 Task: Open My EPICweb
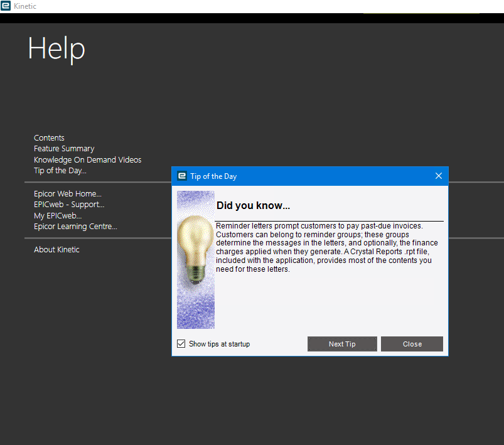pos(57,215)
